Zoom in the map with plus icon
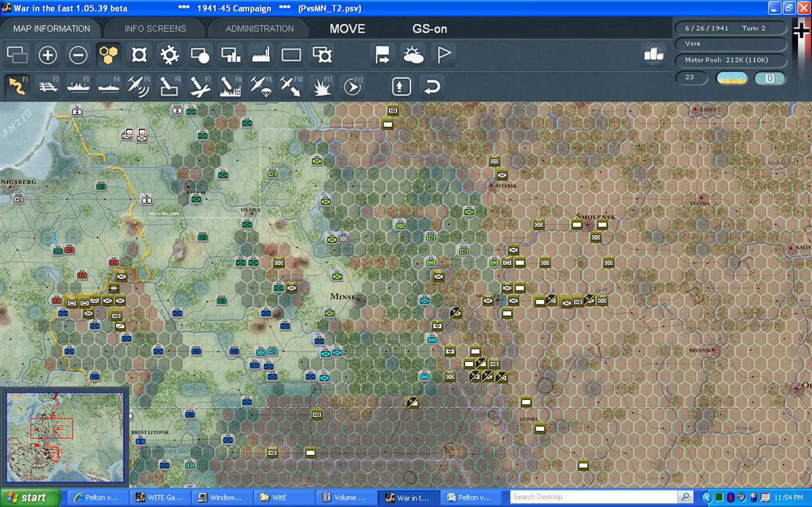Viewport: 812px width, 507px height. click(48, 55)
